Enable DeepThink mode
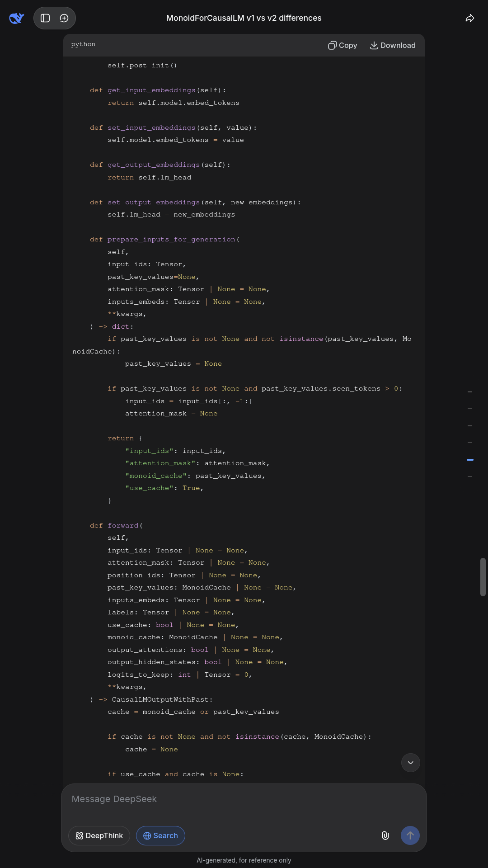This screenshot has height=868, width=488. click(x=99, y=835)
